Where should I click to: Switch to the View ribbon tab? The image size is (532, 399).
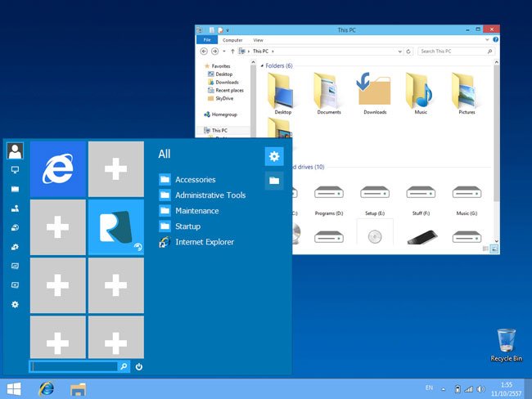coord(258,39)
